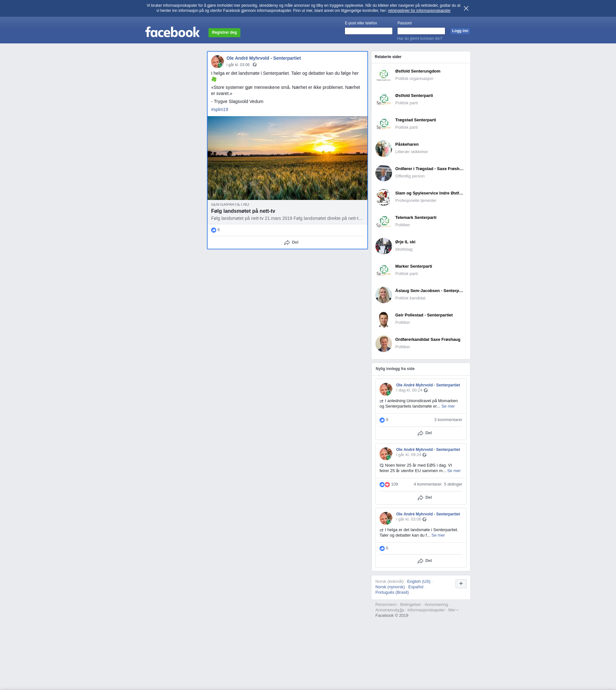Image resolution: width=616 pixels, height=690 pixels.
Task: Expand 'Se mer' on the landsmøte sidebar post
Action: [x=438, y=535]
